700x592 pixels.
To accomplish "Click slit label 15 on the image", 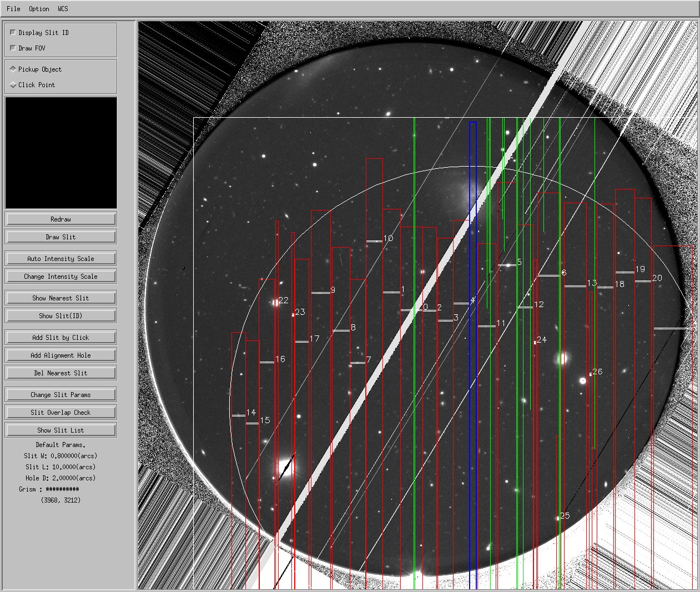I will click(x=265, y=420).
